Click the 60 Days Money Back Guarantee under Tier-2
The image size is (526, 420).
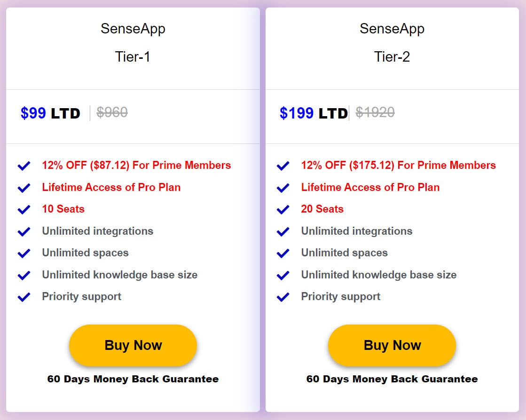coord(393,379)
